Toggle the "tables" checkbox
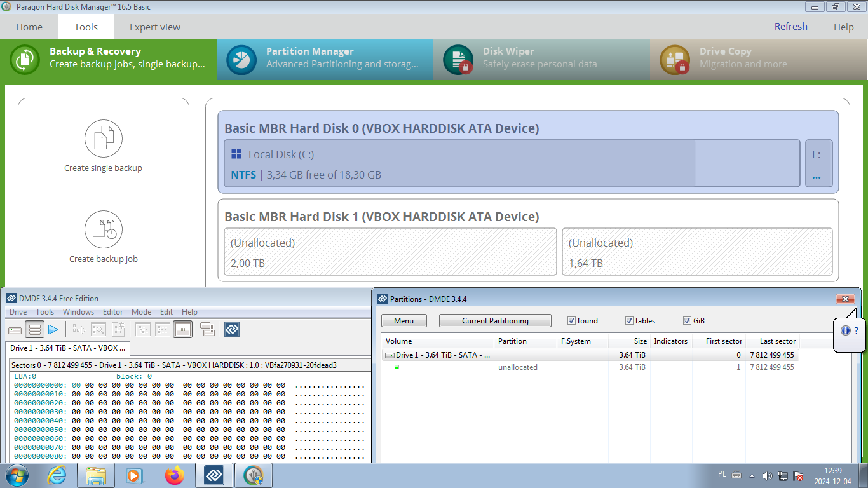The height and width of the screenshot is (488, 868). [629, 321]
